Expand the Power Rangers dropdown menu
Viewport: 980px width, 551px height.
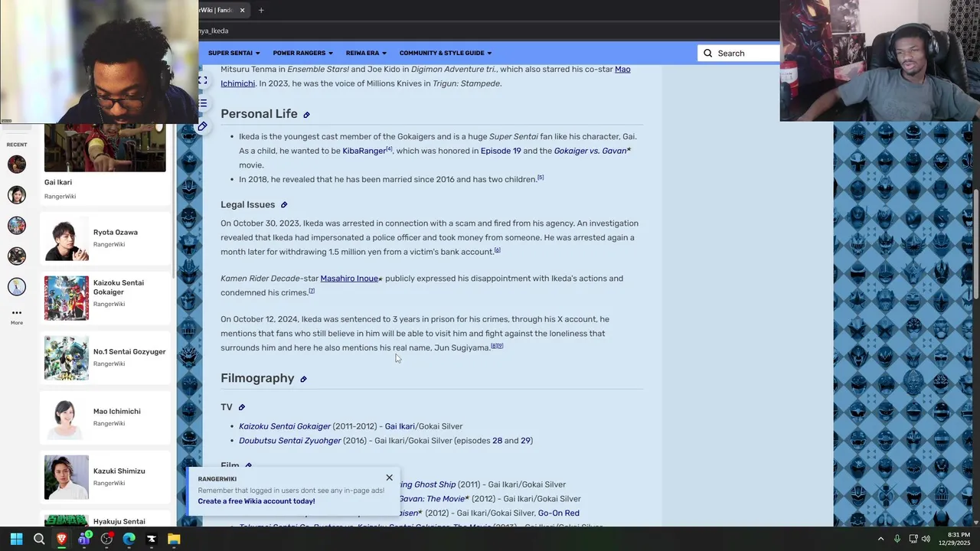click(303, 53)
